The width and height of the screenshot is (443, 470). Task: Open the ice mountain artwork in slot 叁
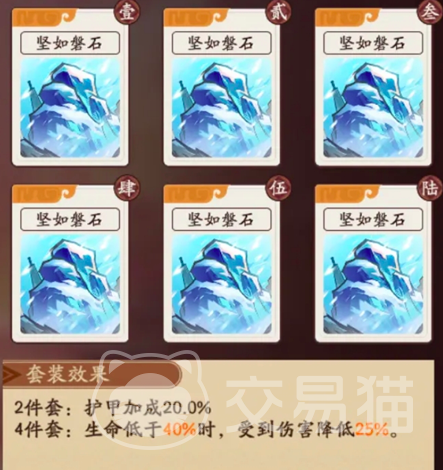(x=373, y=107)
